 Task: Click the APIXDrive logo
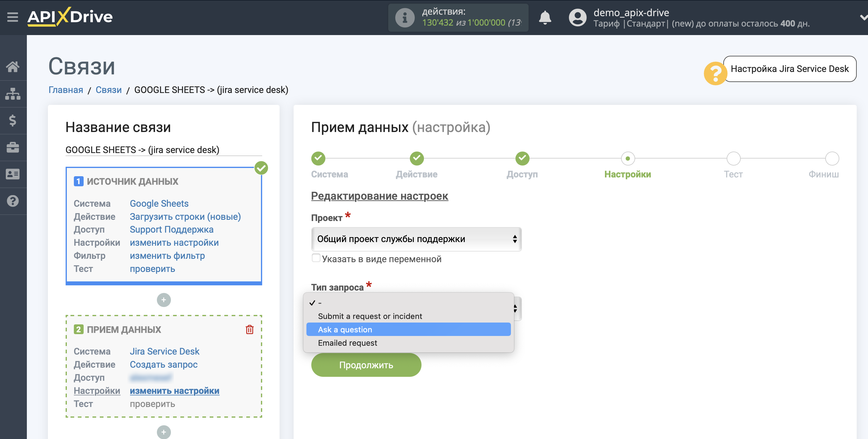[70, 17]
